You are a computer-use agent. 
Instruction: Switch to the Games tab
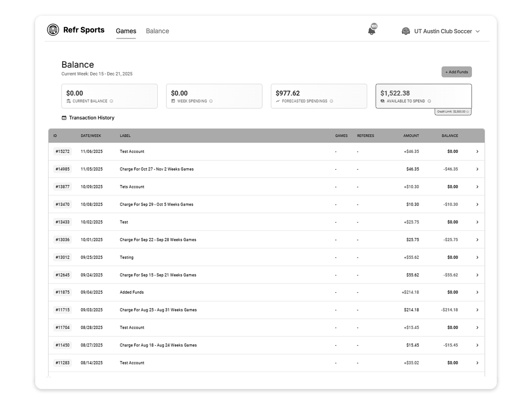point(126,31)
